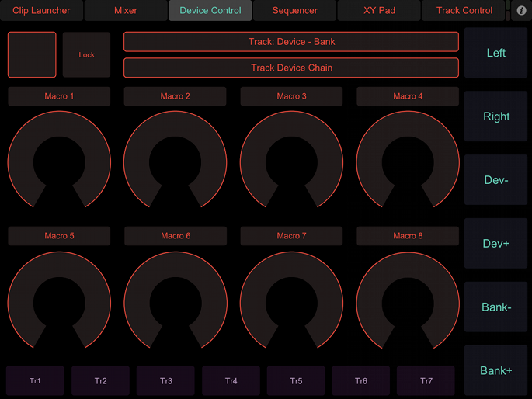Toggle the Lock button

(86, 55)
